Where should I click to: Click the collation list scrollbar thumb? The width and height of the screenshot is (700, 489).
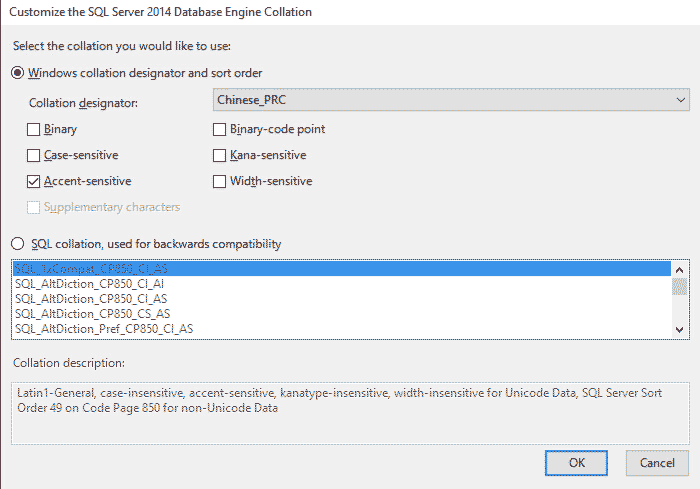[x=680, y=288]
